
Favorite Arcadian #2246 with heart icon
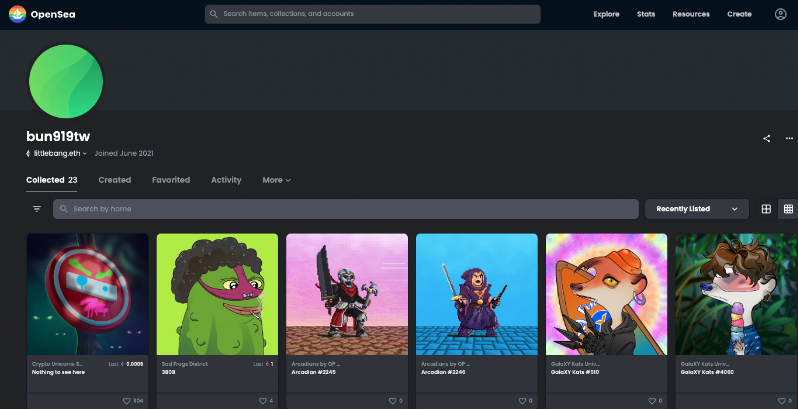522,401
